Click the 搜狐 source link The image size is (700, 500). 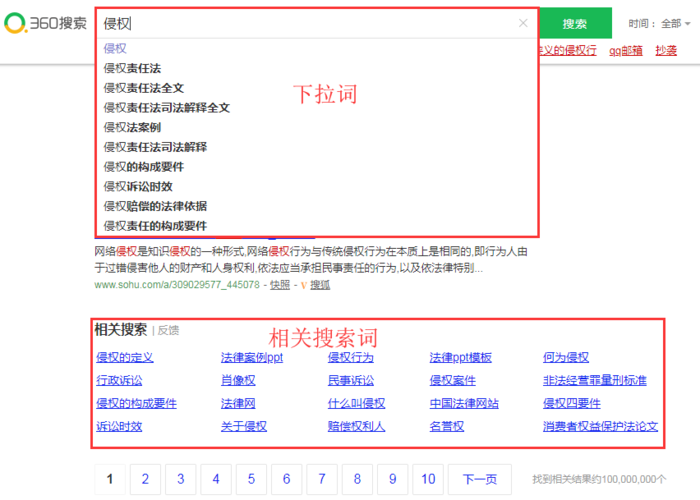tap(320, 285)
